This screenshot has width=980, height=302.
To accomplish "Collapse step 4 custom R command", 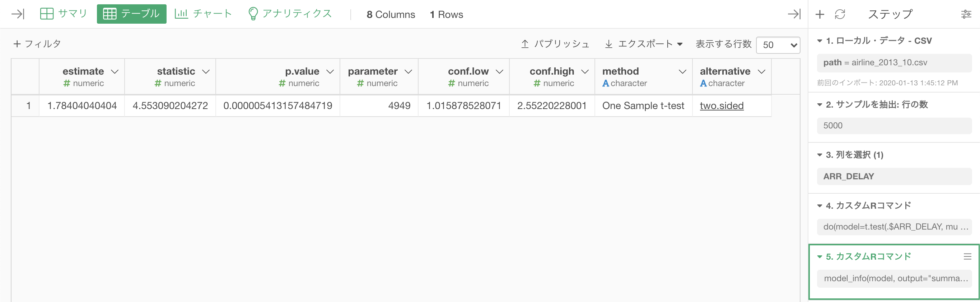I will point(820,206).
